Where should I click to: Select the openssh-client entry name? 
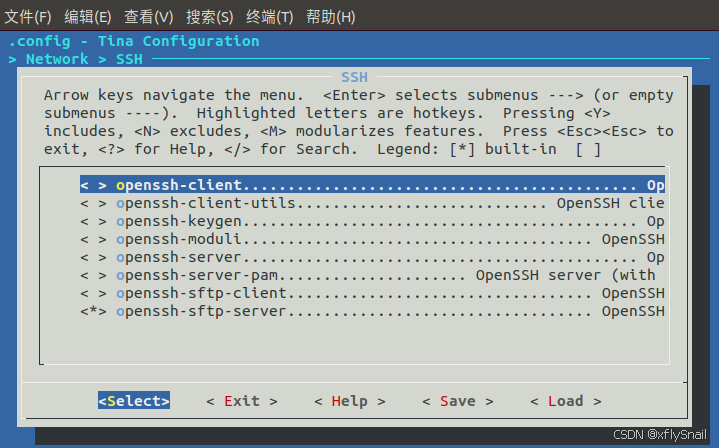[179, 185]
